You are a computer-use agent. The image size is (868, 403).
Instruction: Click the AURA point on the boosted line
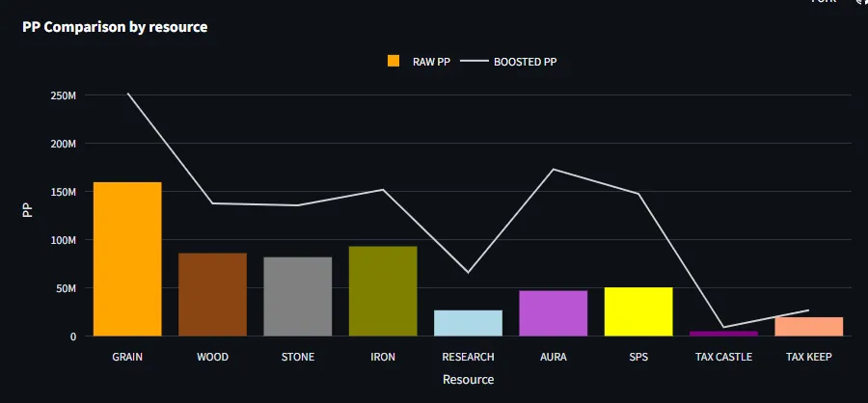pos(554,169)
